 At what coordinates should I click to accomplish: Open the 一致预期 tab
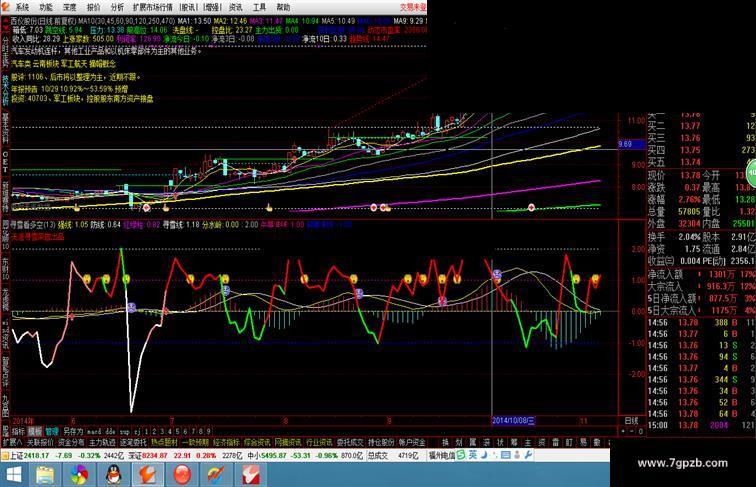195,442
